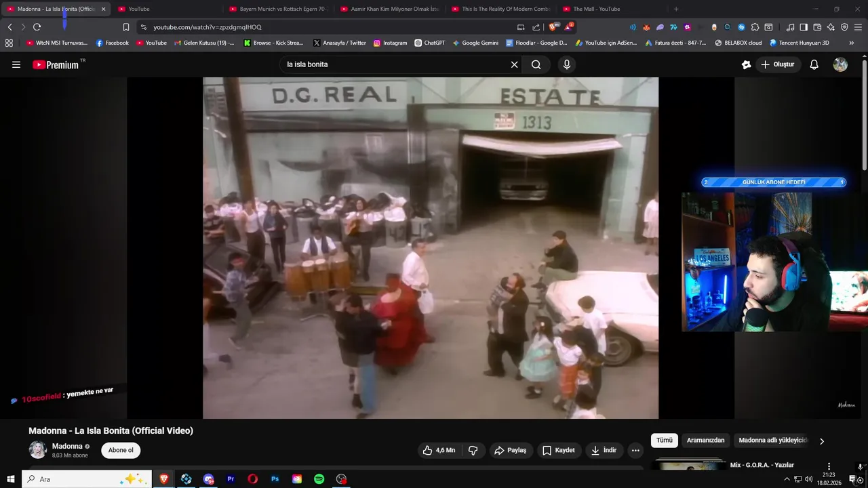Open Gelen Kutusu (19) bookmark

[x=203, y=43]
